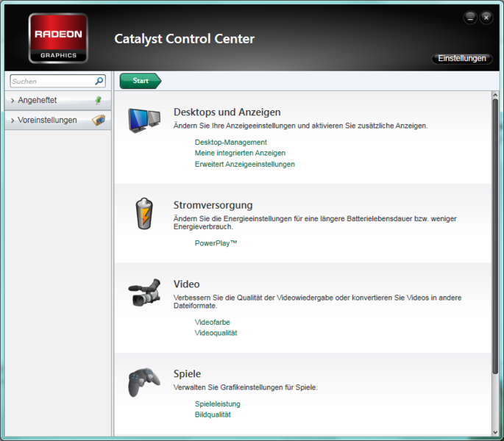Viewport: 504px width, 441px height.
Task: Select the Video section heading
Action: 186,284
